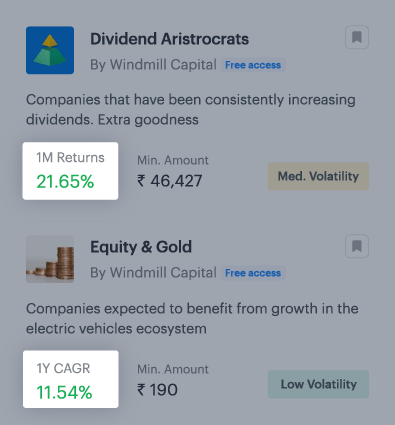Click the rupee symbol beside 190
This screenshot has height=425, width=395.
[x=141, y=390]
